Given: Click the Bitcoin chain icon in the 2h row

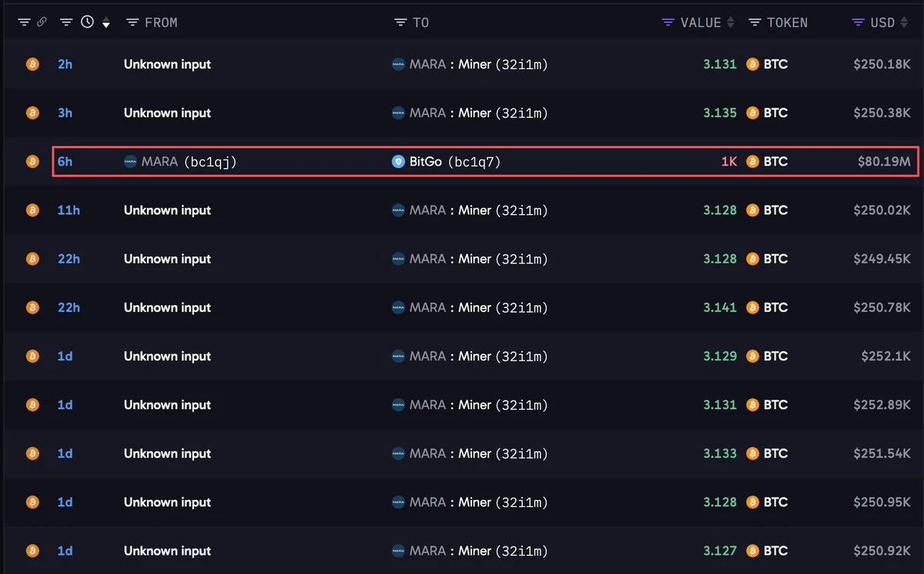Looking at the screenshot, I should [32, 64].
